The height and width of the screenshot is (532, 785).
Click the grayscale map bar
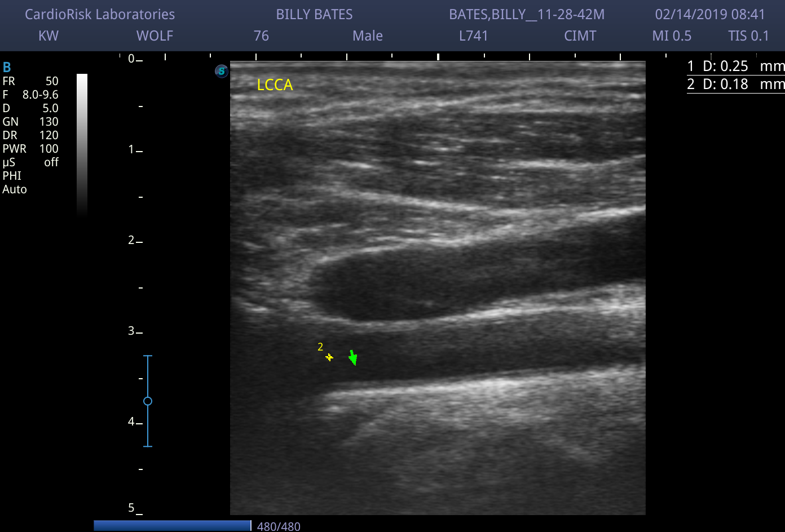[82, 145]
